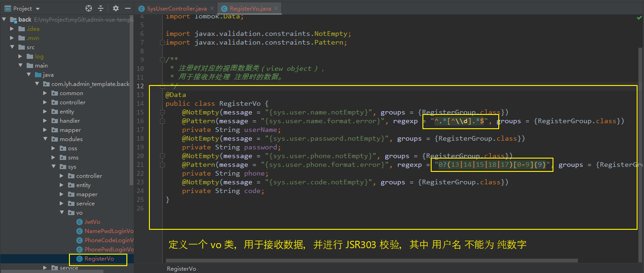Toggle the fold marker at line 20
The height and width of the screenshot is (273, 644).
162,156
